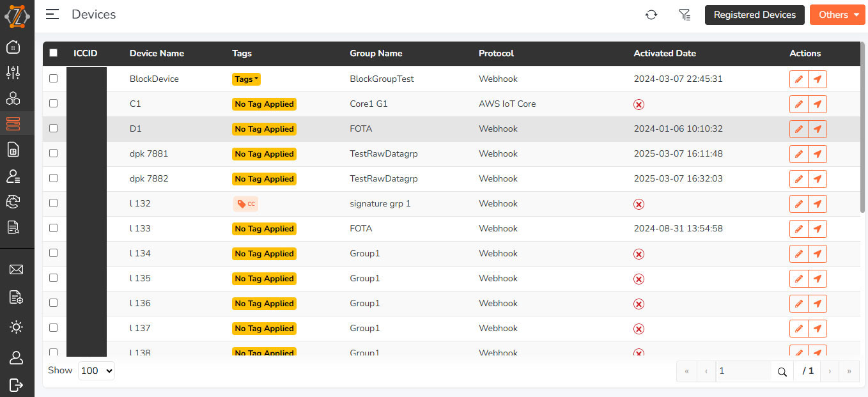
Task: Open the mail envelope icon in sidebar
Action: [x=16, y=270]
